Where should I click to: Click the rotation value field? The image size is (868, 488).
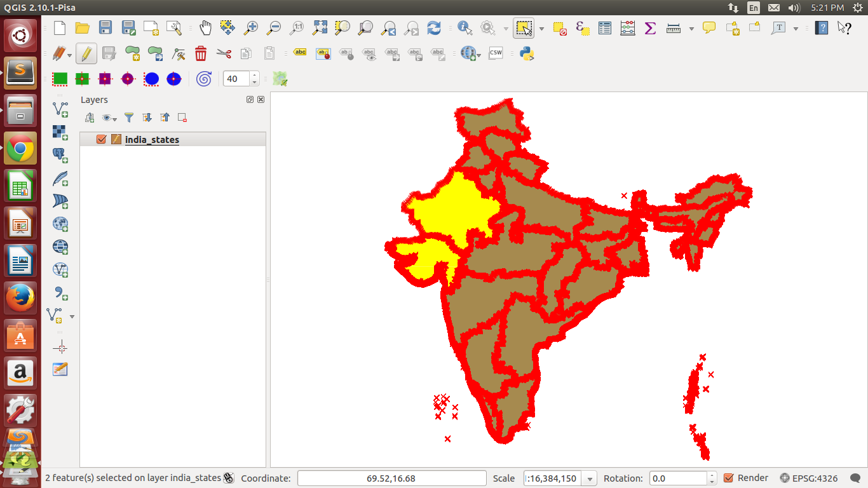click(679, 478)
